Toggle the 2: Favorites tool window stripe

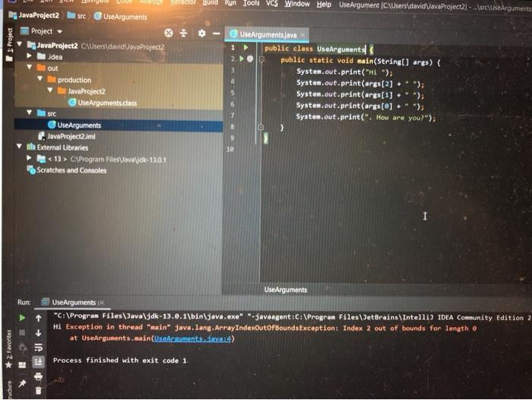[8, 350]
